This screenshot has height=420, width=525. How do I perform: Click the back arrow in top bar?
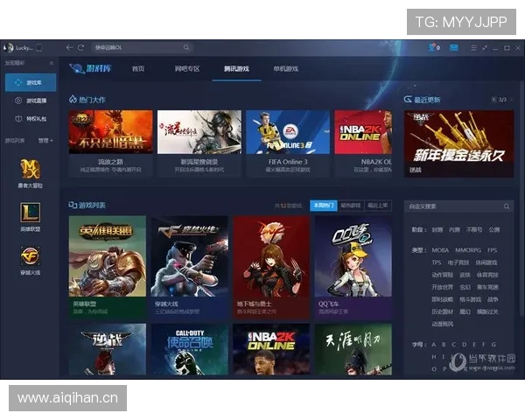point(70,47)
